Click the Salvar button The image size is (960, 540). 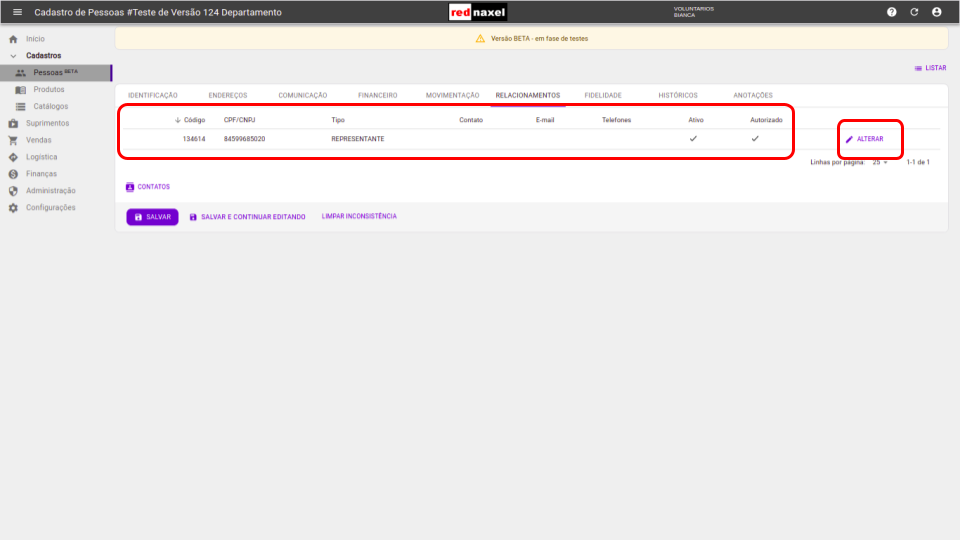(152, 217)
